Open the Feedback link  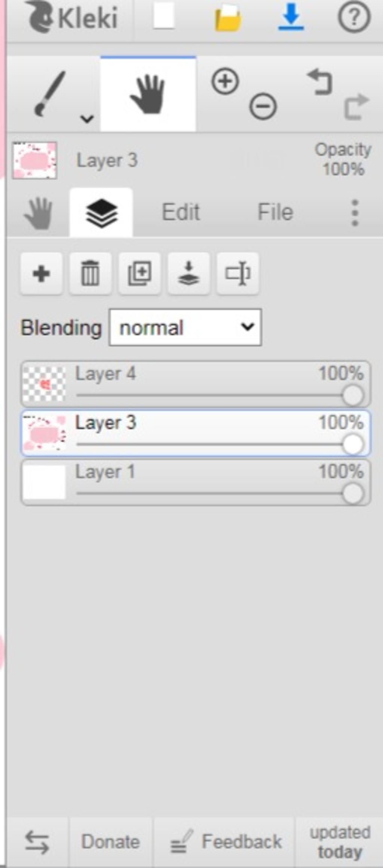(226, 842)
